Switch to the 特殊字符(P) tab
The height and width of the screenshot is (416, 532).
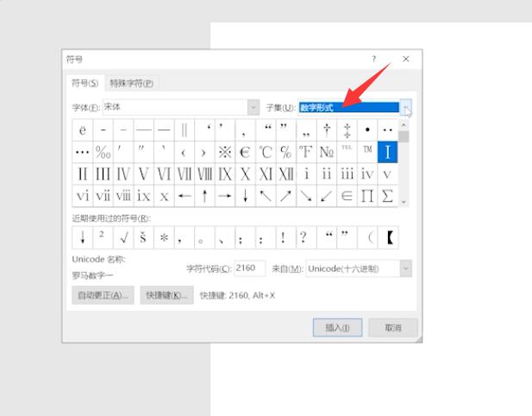pos(132,83)
